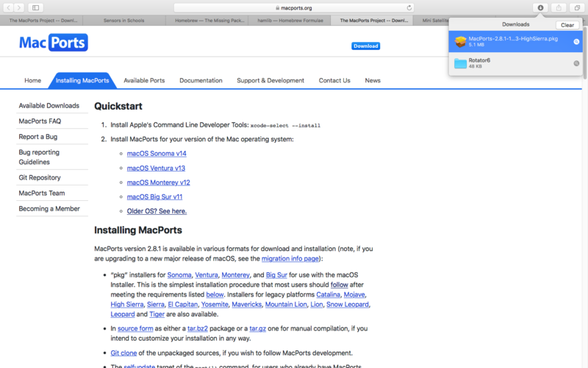Reveal Rotator6 in Finder magnifier

[576, 63]
